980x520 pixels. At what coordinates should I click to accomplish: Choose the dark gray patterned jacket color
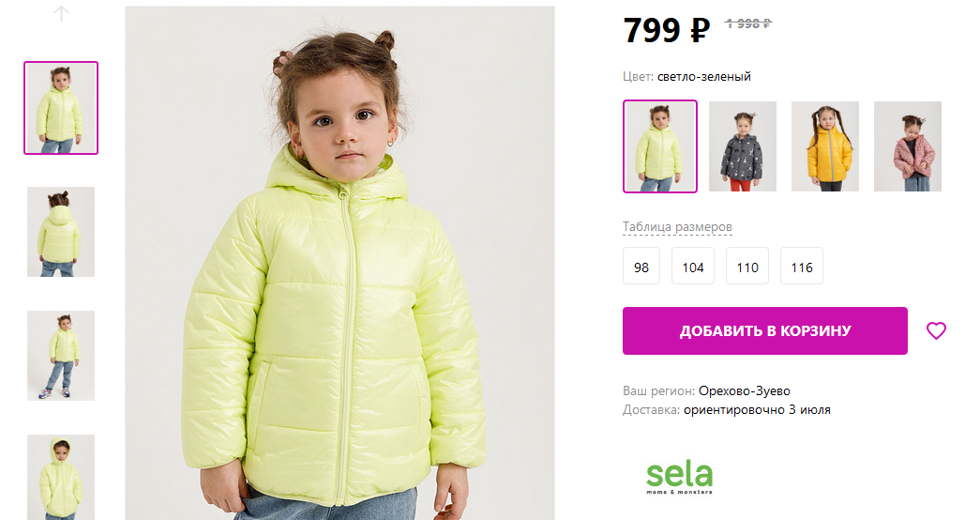coord(743,146)
